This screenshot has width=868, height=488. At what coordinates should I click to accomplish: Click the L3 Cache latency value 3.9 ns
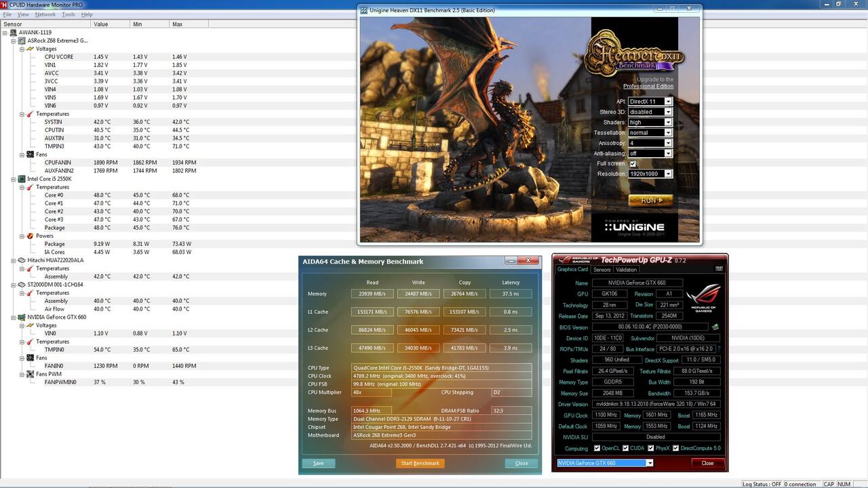pos(511,348)
